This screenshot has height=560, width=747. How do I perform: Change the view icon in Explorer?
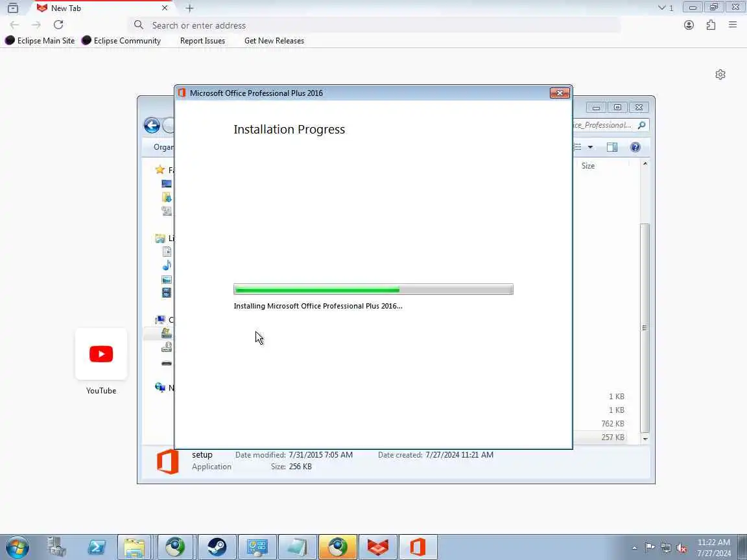(578, 147)
